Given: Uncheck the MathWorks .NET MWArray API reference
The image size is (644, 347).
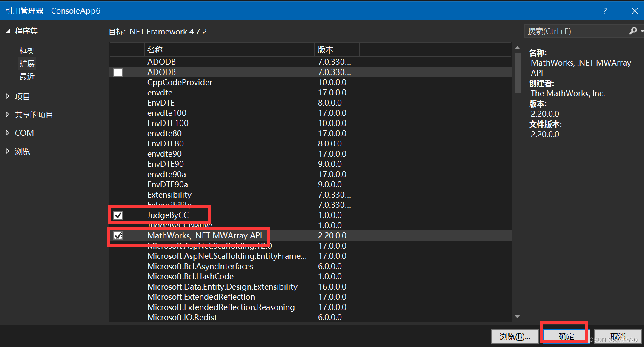Looking at the screenshot, I should coord(117,235).
